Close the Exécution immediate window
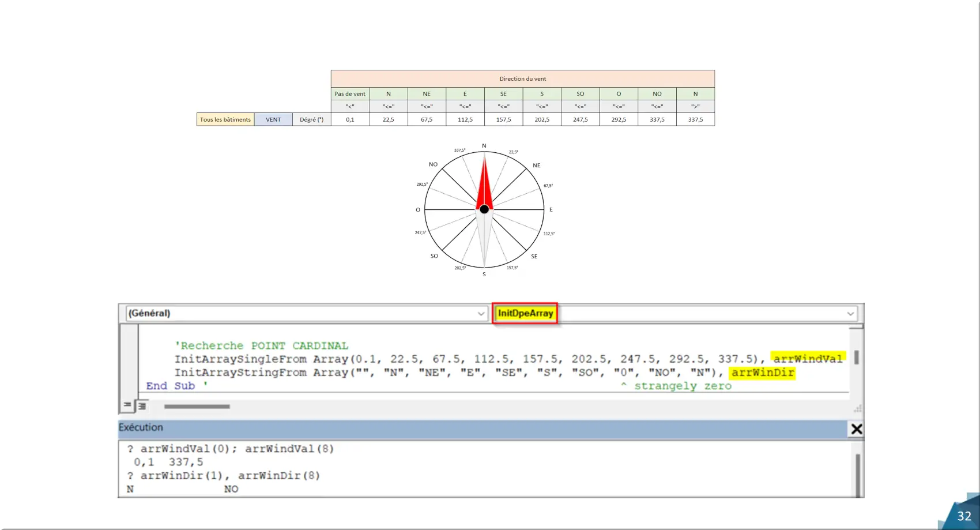The height and width of the screenshot is (530, 980). (x=857, y=428)
